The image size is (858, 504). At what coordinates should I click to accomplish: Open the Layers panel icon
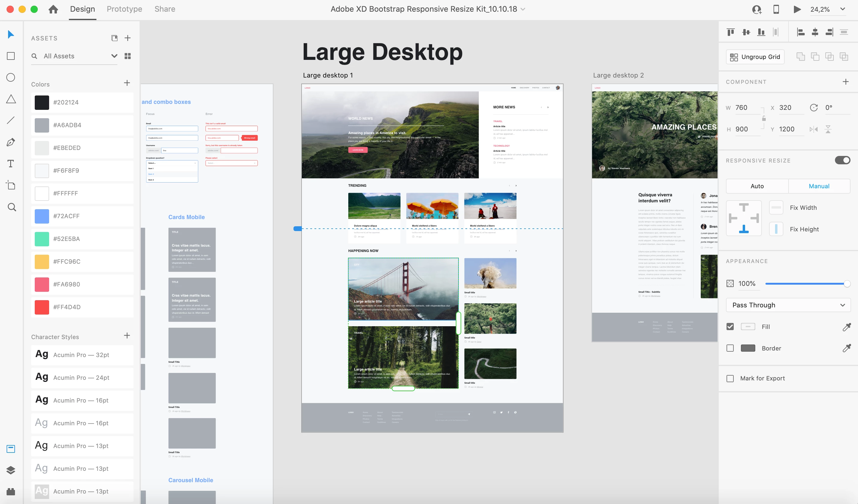(x=11, y=470)
